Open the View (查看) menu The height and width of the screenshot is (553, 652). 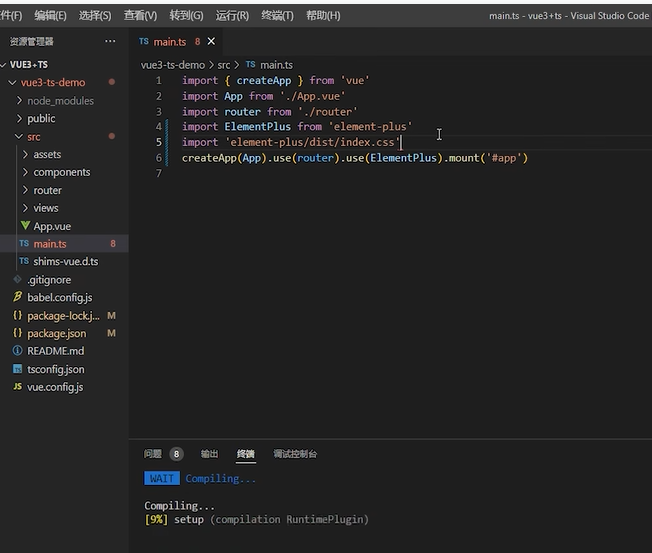click(x=141, y=16)
